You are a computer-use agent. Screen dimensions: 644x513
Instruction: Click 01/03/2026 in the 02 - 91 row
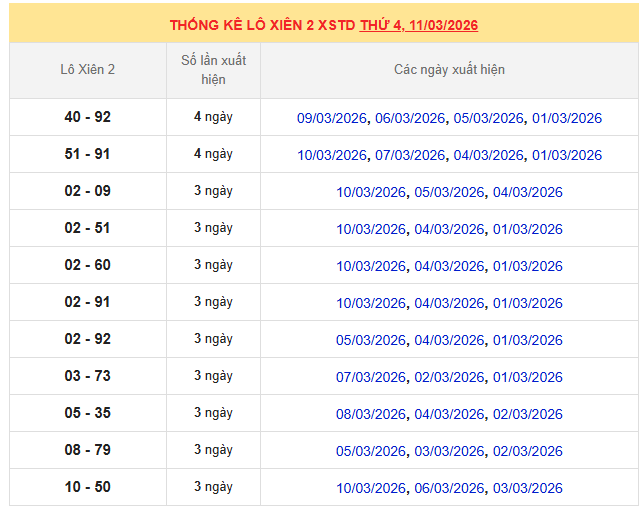point(527,303)
